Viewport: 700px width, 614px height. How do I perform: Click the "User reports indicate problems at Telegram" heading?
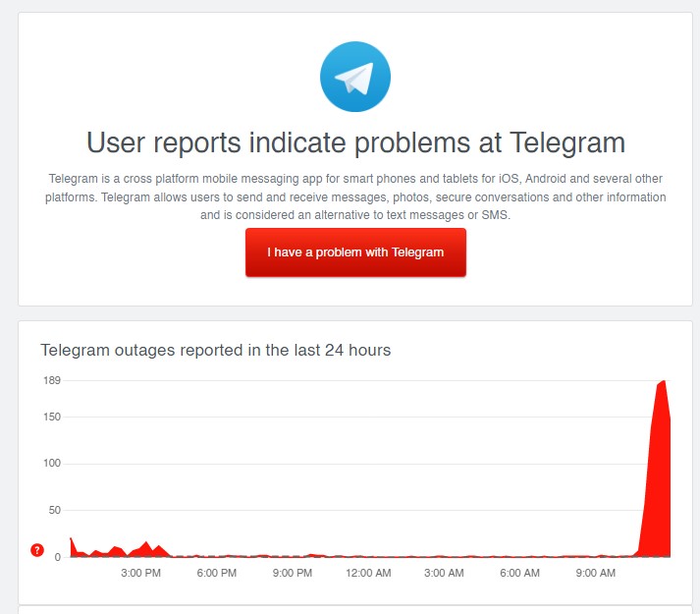(355, 142)
